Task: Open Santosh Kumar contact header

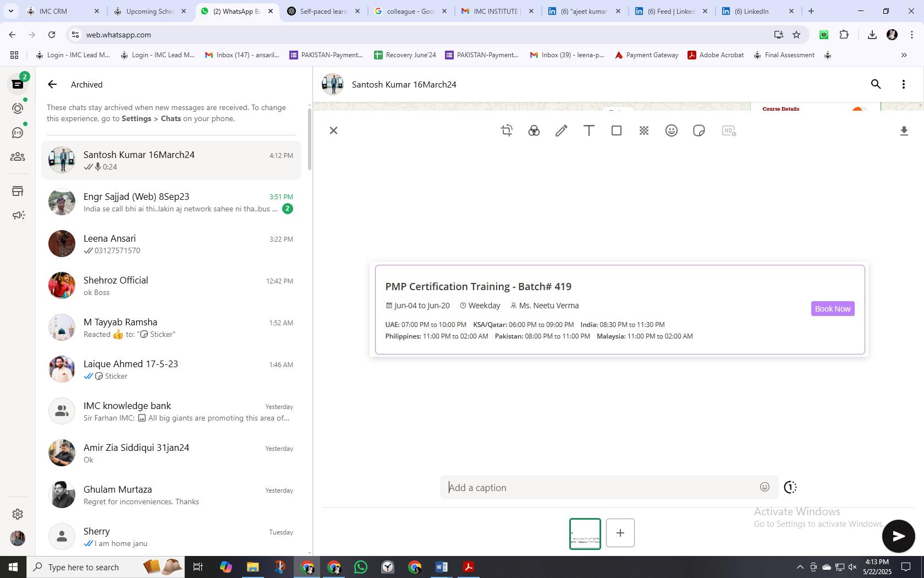Action: [404, 84]
